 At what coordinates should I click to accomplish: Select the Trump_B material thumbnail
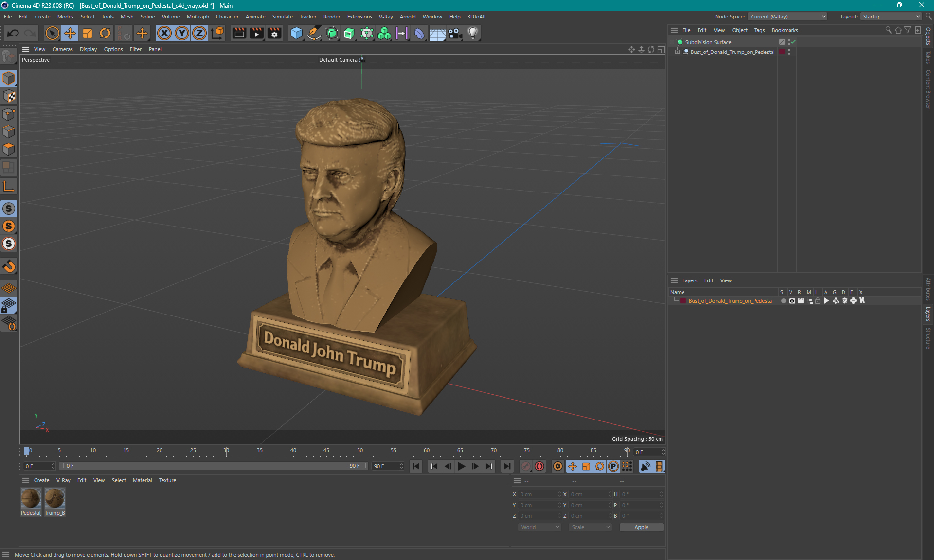[x=54, y=498]
